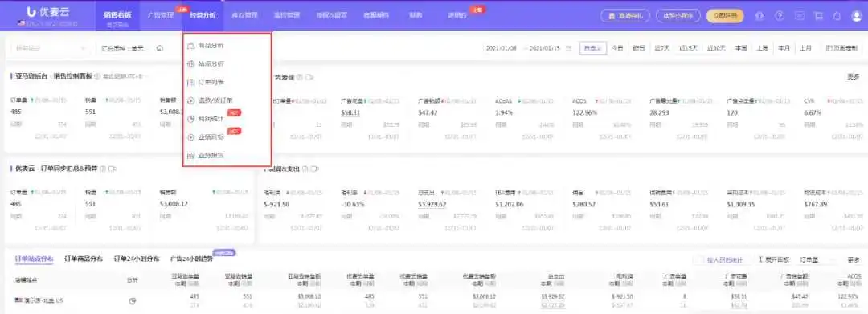
Task: Open the calendar icon in date range
Action: (x=568, y=48)
